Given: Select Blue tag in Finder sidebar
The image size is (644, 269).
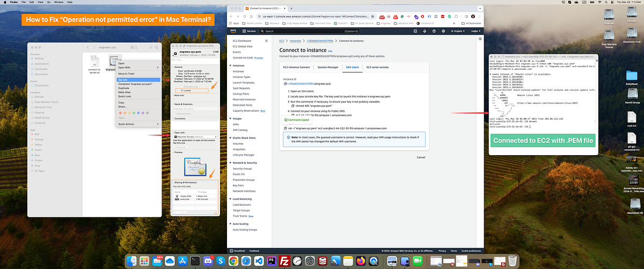Looking at the screenshot, I should click(x=36, y=154).
